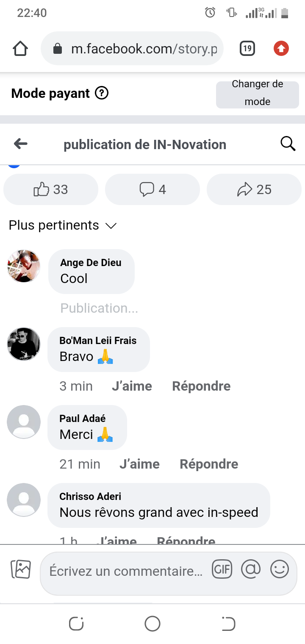Open the browser tab switcher showing 19
This screenshot has height=644, width=305.
247,49
